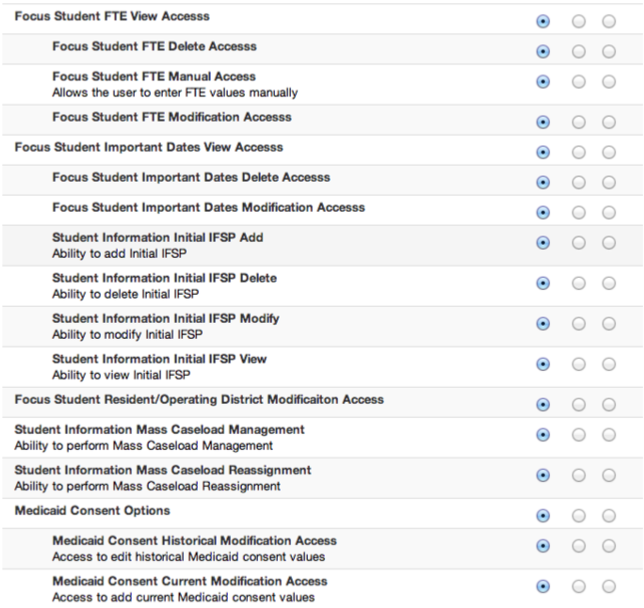Click 'Allows the user to enter FTE values manually'
Image resolution: width=644 pixels, height=608 pixels.
point(175,93)
